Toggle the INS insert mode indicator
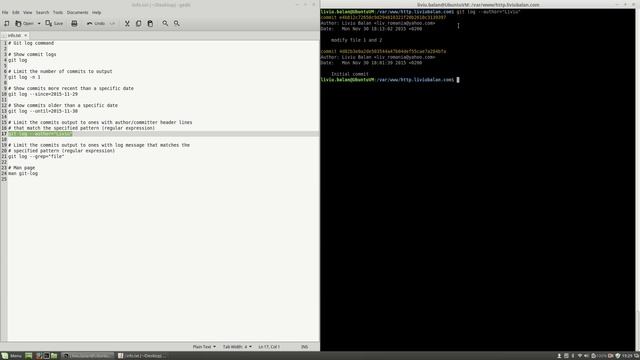This screenshot has height=360, width=640. point(304,347)
